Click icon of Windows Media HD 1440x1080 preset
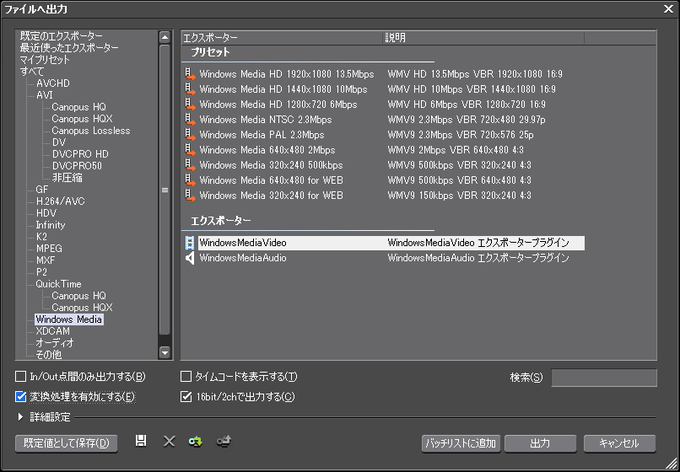 click(x=190, y=89)
